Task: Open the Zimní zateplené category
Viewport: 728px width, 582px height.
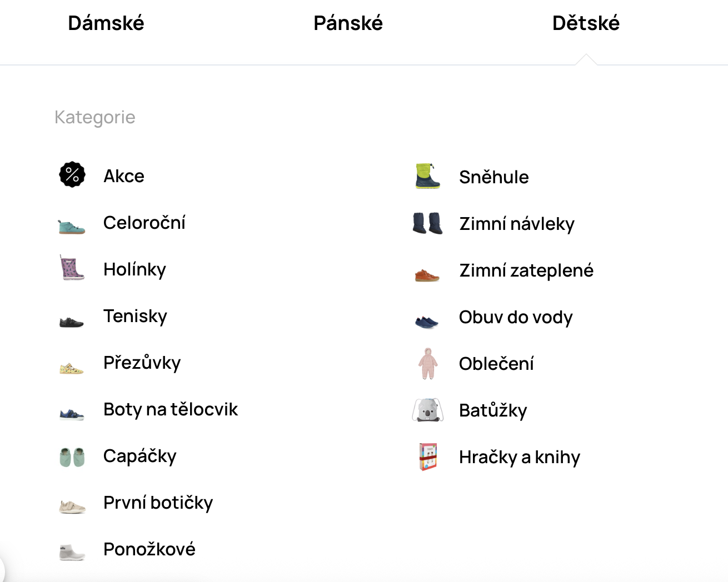Action: click(526, 270)
